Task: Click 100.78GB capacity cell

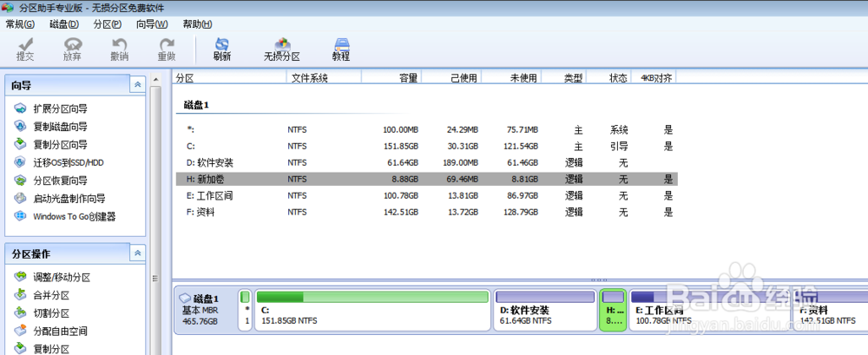Action: pos(400,195)
